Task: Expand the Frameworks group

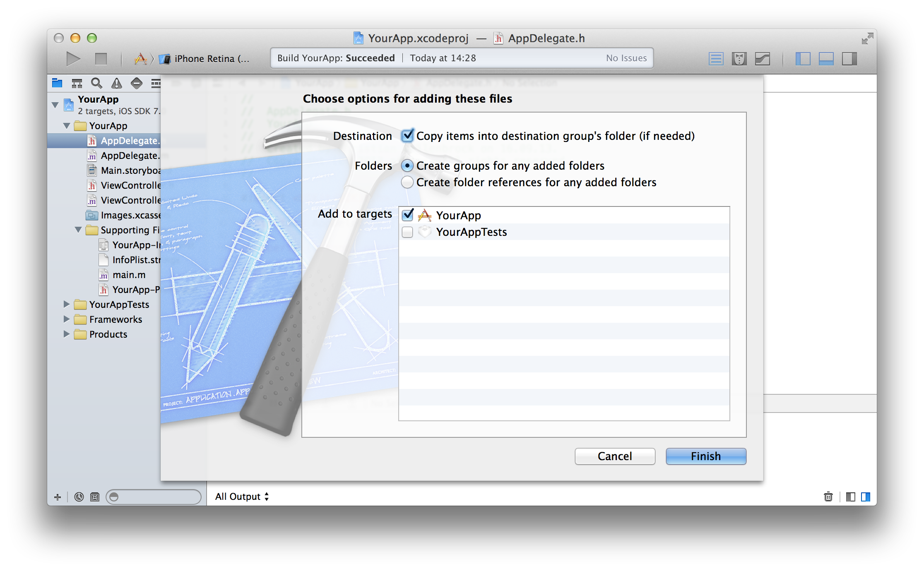Action: coord(67,319)
